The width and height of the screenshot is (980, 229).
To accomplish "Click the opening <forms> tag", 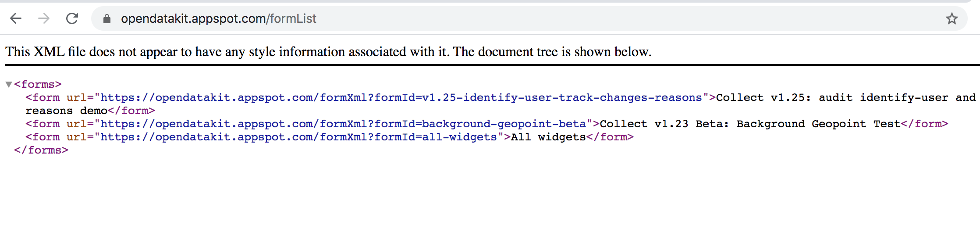I will pyautogui.click(x=38, y=84).
